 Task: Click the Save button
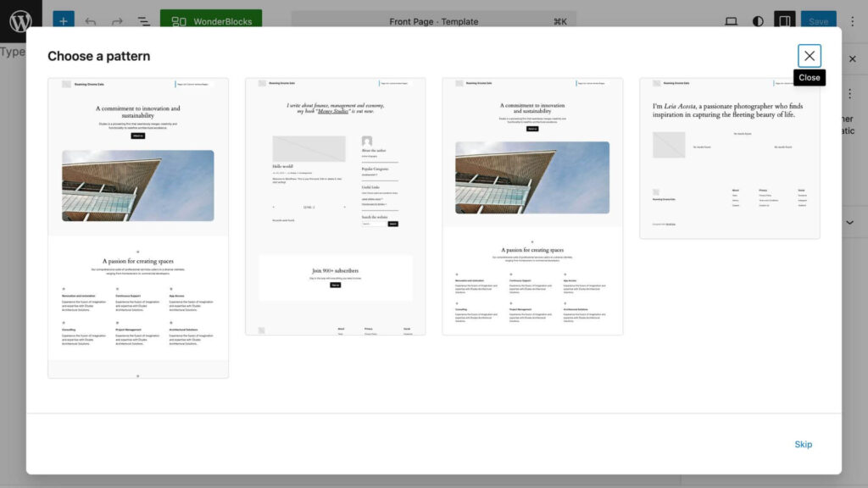[x=818, y=21]
